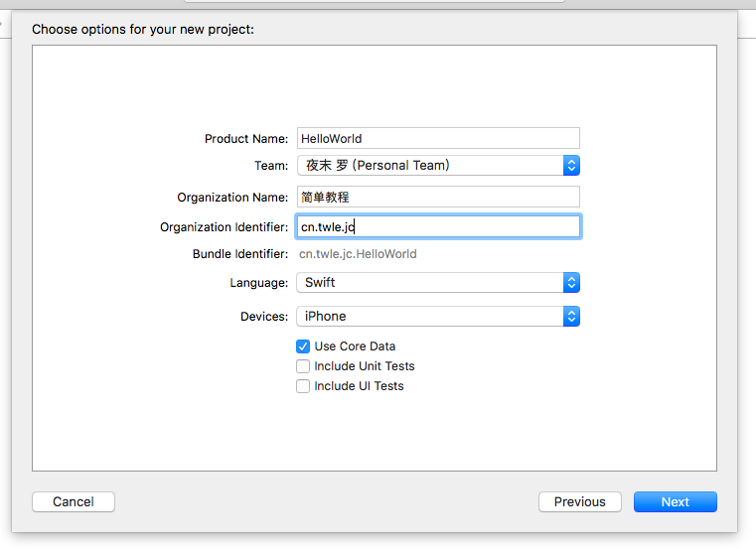Click the Organization Identifier label
756x549 pixels.
coord(224,227)
